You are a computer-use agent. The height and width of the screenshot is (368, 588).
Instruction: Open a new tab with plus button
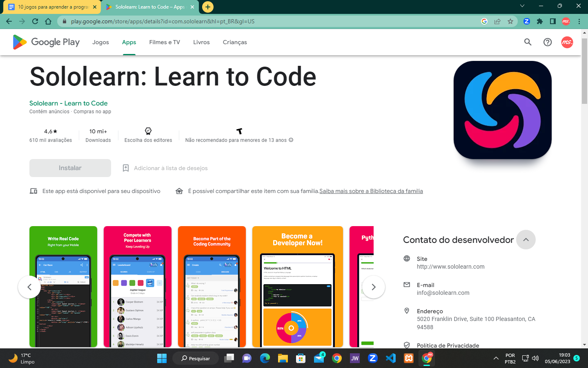click(208, 7)
